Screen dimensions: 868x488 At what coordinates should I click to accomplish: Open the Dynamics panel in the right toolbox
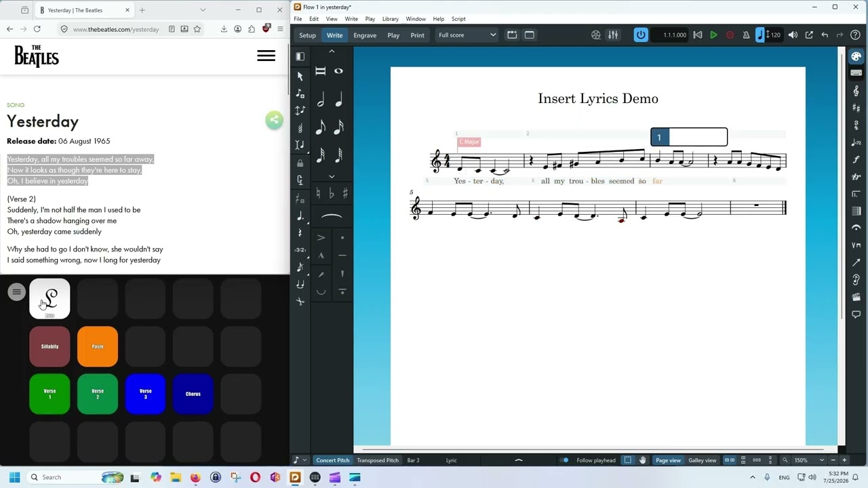point(856,160)
